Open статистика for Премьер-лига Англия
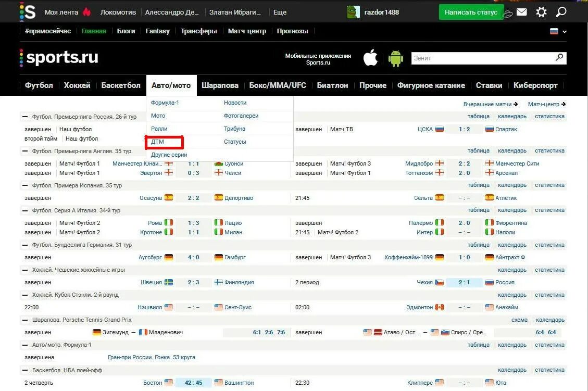Image resolution: width=588 pixels, height=391 pixels. click(x=549, y=150)
